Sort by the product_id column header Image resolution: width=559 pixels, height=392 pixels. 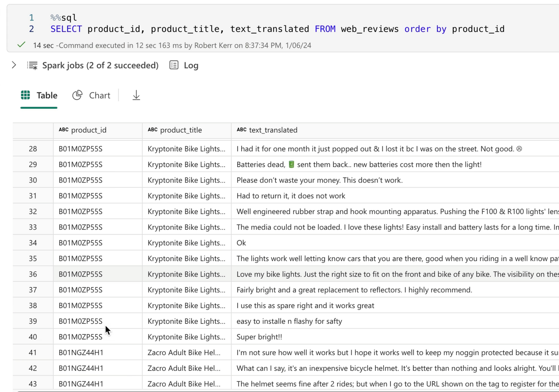(x=89, y=130)
